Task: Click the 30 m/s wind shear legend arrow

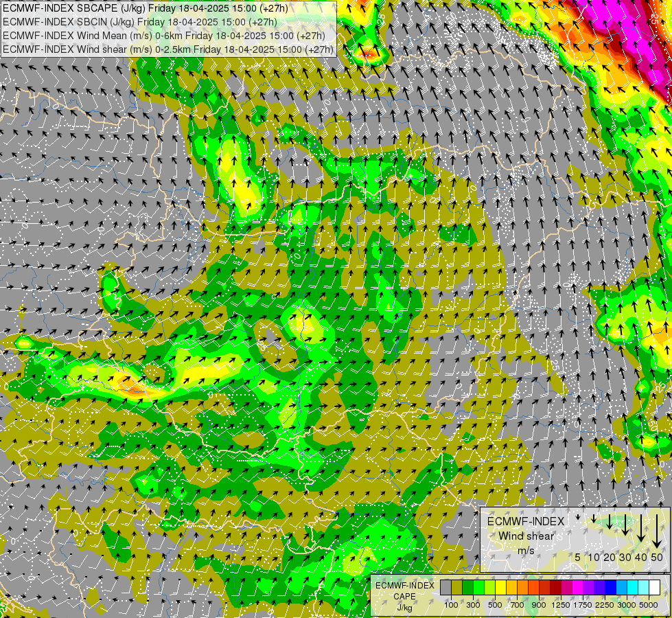Action: point(625,525)
